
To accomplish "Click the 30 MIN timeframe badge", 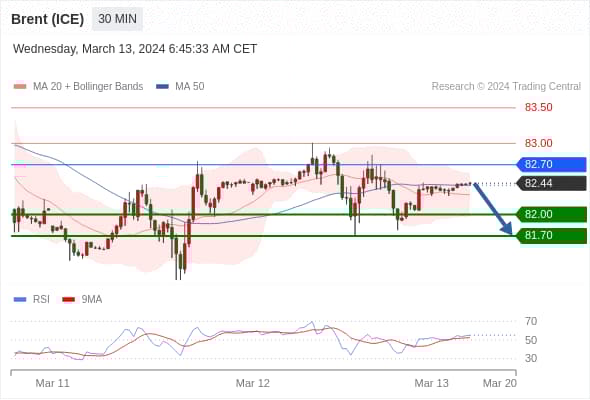I will click(x=117, y=18).
